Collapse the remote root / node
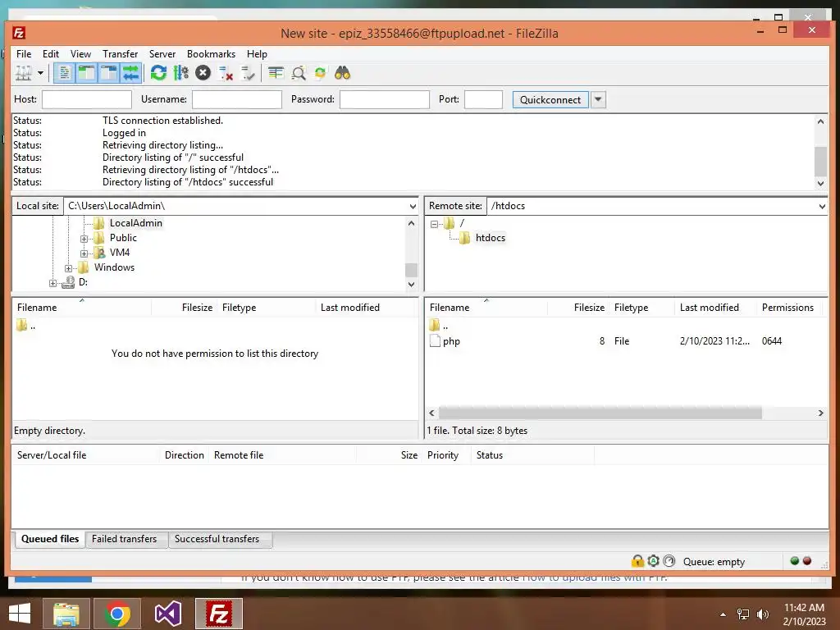The height and width of the screenshot is (630, 840). tap(435, 224)
